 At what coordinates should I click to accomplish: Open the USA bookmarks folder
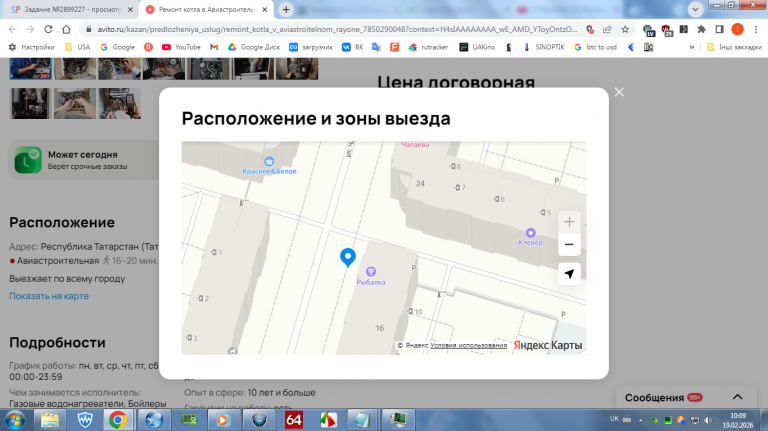tap(77, 47)
